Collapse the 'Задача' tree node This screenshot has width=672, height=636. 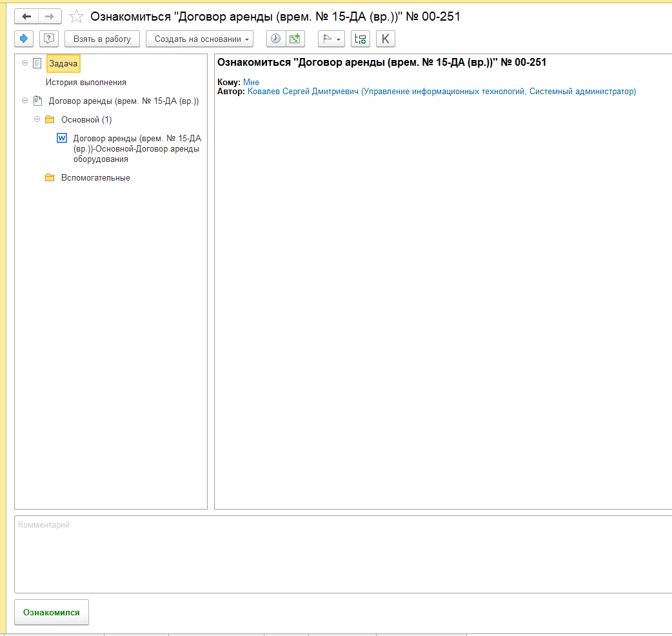25,63
